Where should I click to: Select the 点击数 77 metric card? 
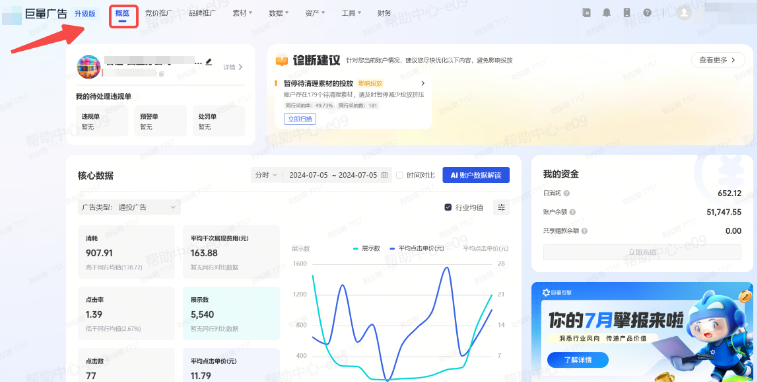126,365
